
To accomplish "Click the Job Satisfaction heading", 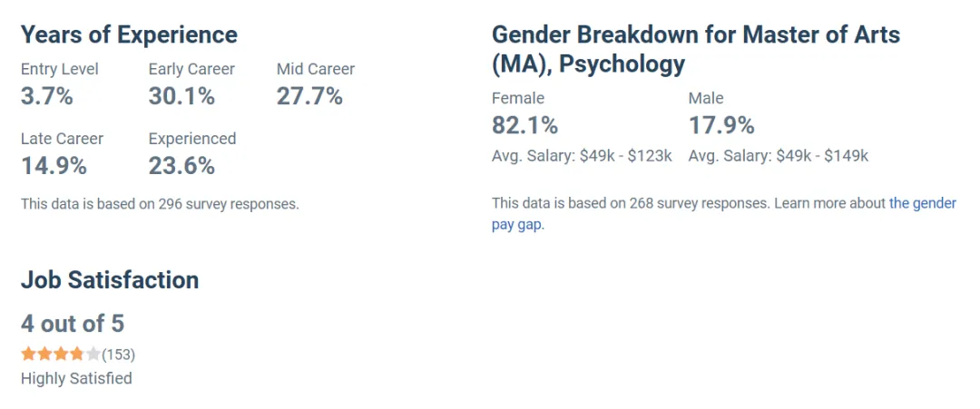I will [x=110, y=279].
